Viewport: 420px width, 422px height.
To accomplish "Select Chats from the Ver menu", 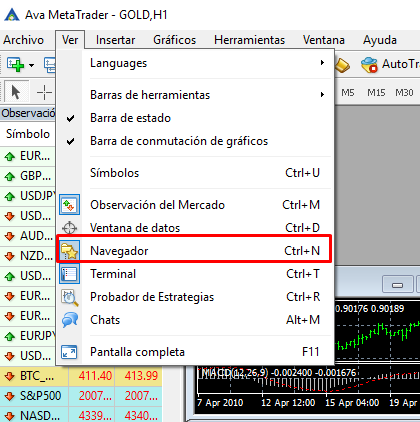I will click(x=194, y=320).
